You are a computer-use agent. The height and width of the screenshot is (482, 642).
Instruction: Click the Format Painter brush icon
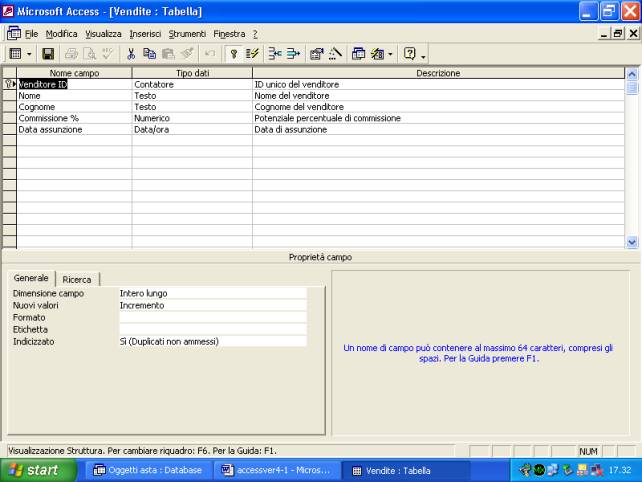point(187,54)
